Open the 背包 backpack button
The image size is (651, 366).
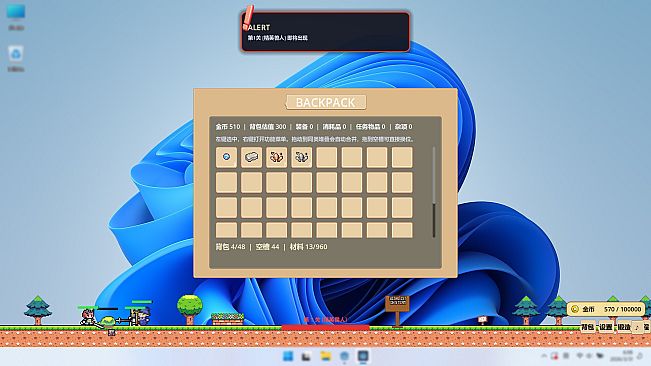pos(587,327)
